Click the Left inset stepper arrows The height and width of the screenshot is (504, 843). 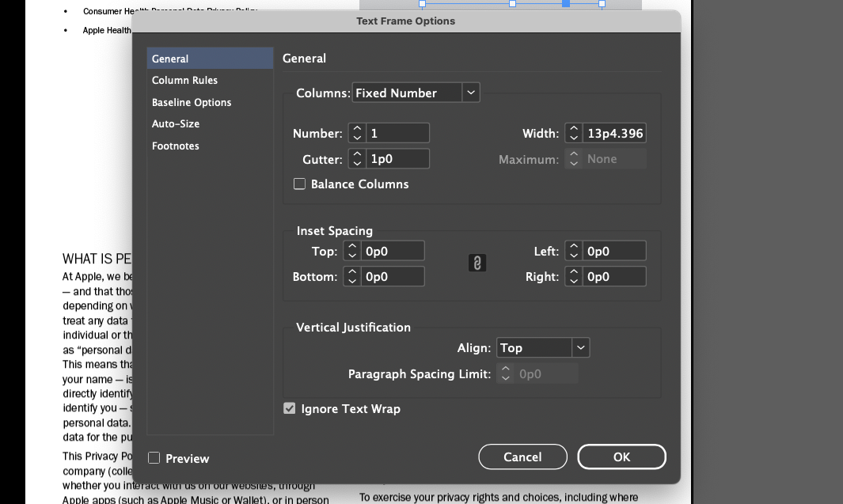(574, 252)
